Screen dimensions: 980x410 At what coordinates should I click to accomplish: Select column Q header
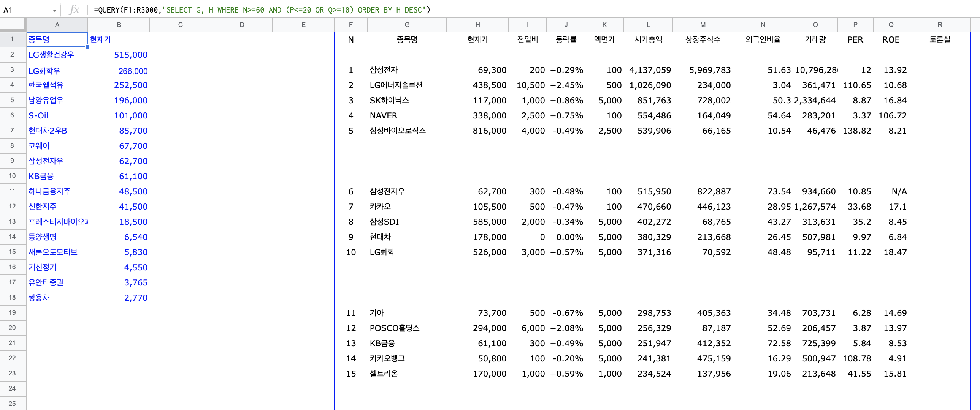(891, 25)
